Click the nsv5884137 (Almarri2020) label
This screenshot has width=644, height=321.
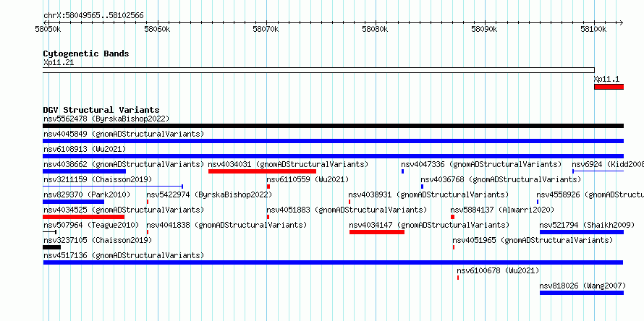(502, 210)
